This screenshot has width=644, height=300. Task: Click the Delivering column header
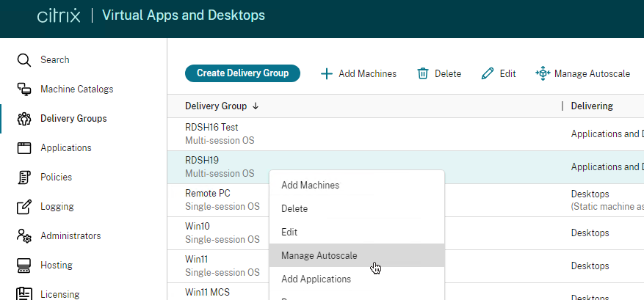click(592, 106)
